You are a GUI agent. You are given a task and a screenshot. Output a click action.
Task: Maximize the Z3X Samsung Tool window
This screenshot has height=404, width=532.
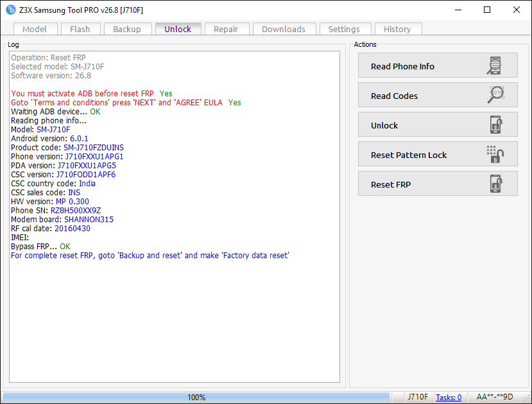point(487,10)
